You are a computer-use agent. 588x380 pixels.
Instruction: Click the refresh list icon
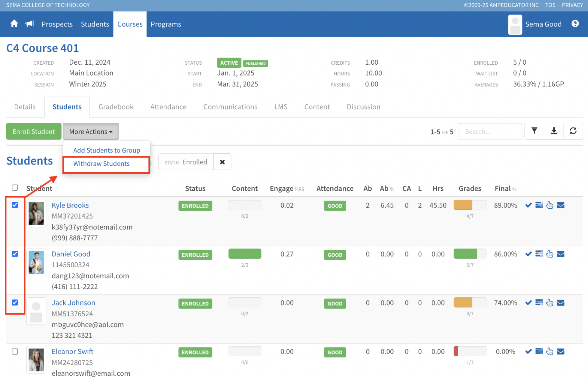573,131
